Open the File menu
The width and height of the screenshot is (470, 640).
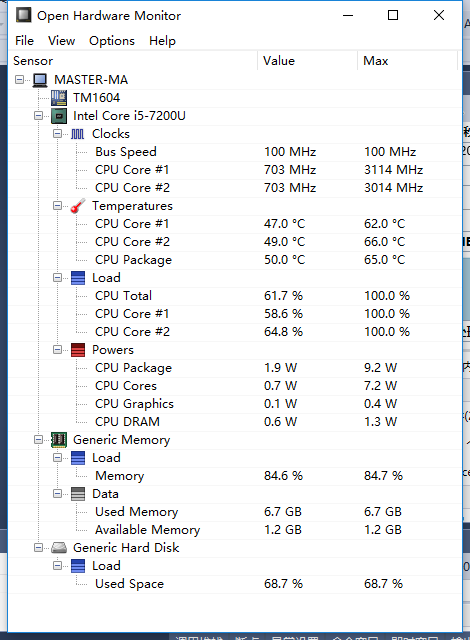24,41
